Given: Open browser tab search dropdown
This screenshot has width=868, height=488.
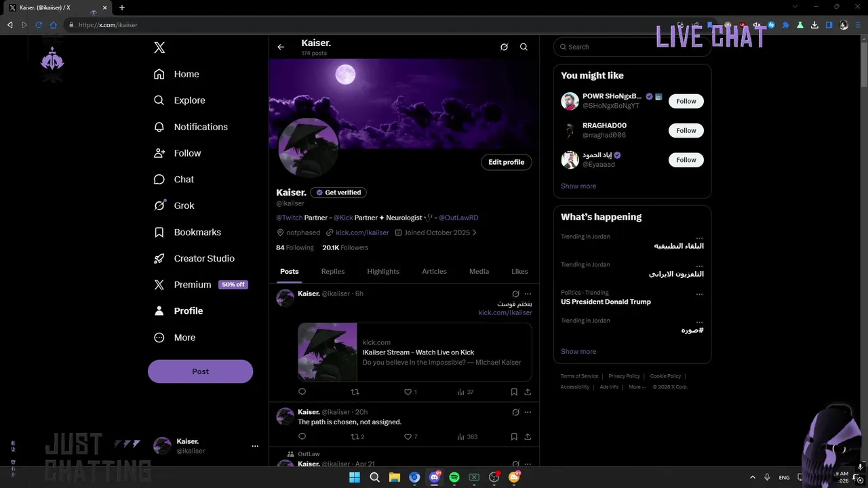Looking at the screenshot, I should click(795, 7).
